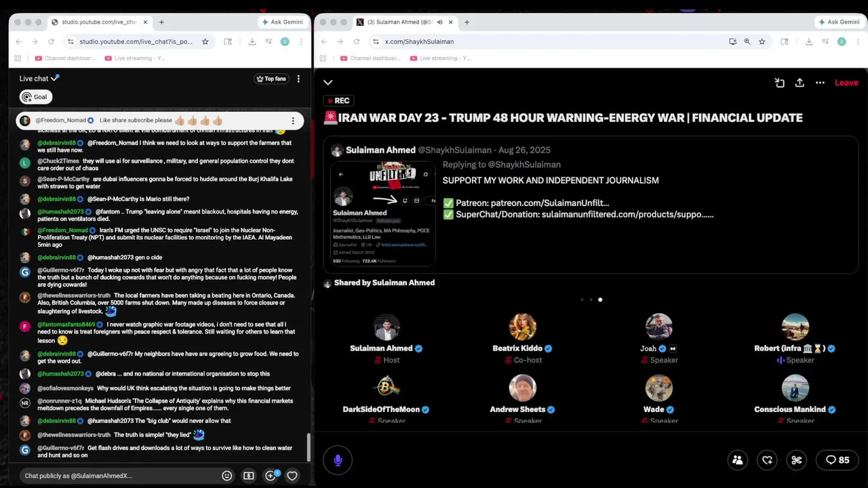Viewport: 868px width, 488px height.
Task: Open new tab in YouTube Studio window
Action: coord(161,22)
